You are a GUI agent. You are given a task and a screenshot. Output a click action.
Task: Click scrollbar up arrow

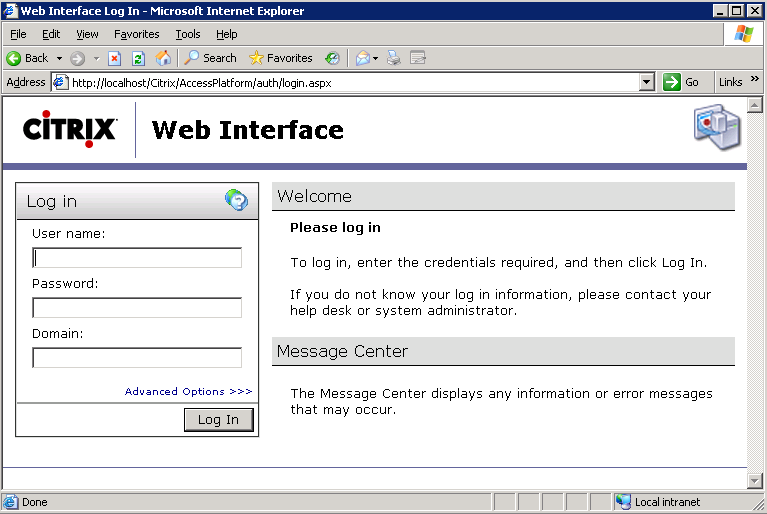coord(755,105)
